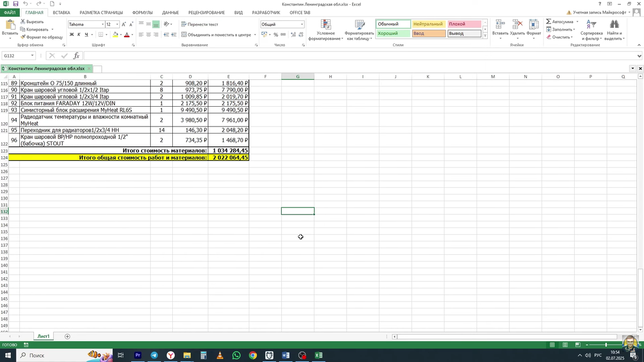
Task: Open the font color dropdown arrow
Action: pos(132,35)
